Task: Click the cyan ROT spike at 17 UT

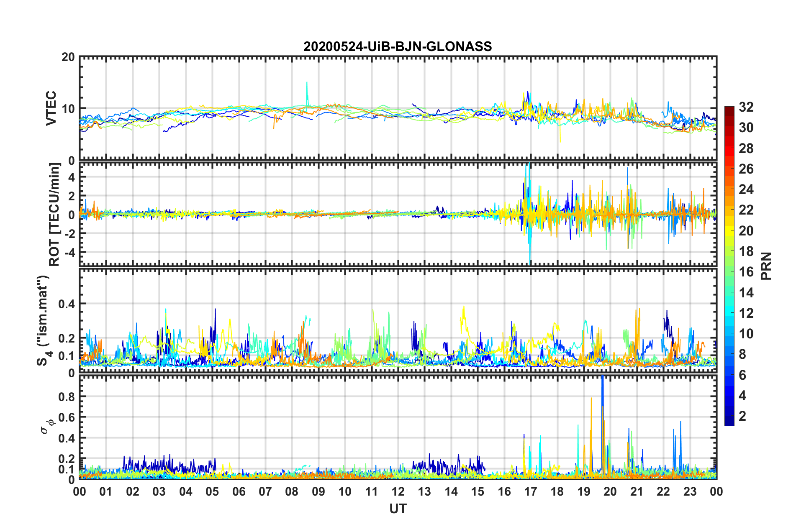Action: click(530, 213)
